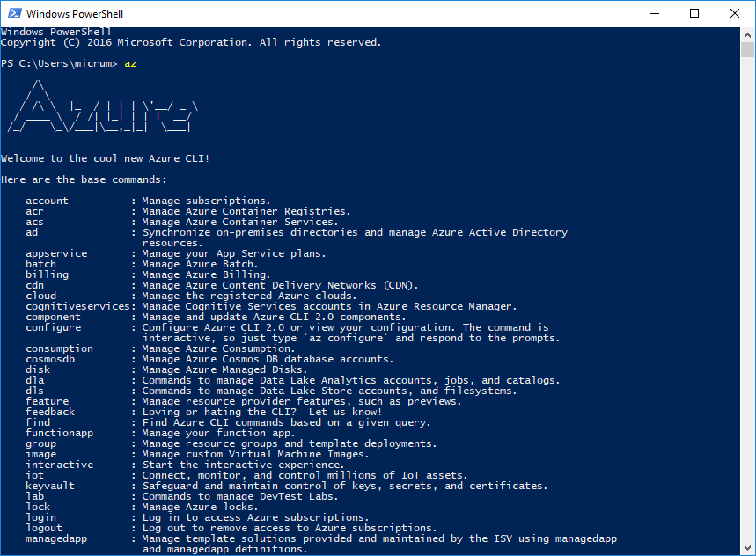
Task: Minimize the PowerShell window
Action: (655, 13)
